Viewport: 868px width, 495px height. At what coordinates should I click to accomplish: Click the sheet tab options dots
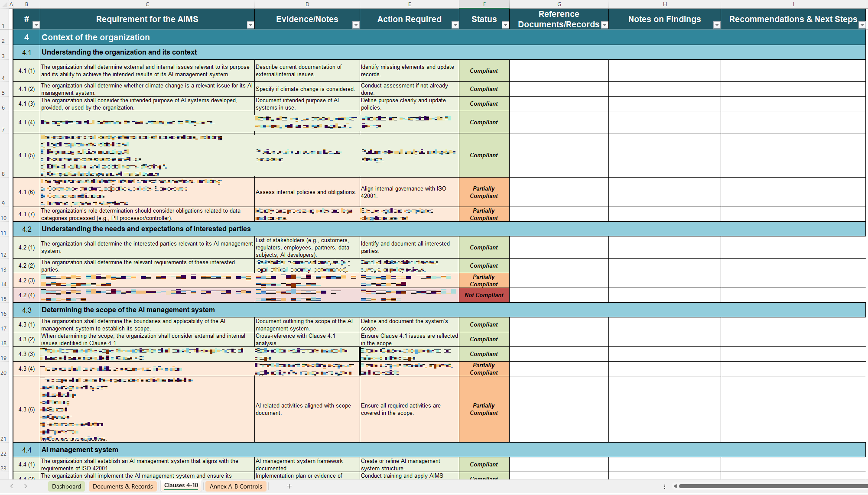[x=664, y=486]
